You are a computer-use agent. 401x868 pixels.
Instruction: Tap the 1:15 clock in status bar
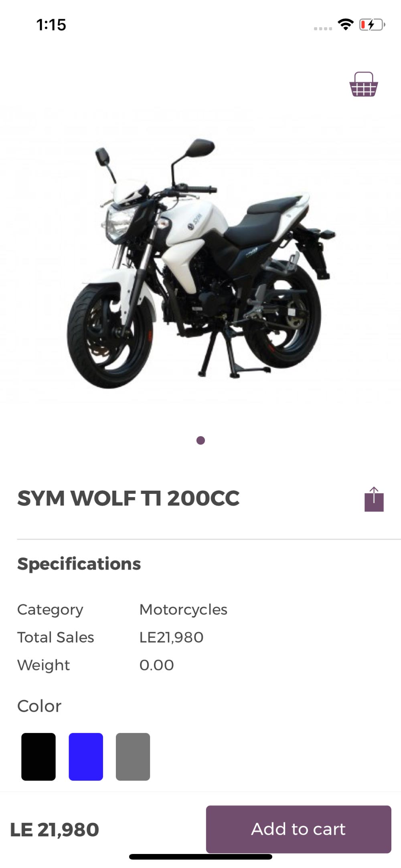[x=51, y=25]
